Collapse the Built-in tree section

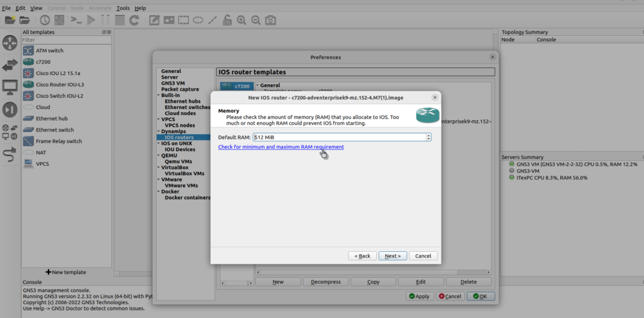point(157,95)
